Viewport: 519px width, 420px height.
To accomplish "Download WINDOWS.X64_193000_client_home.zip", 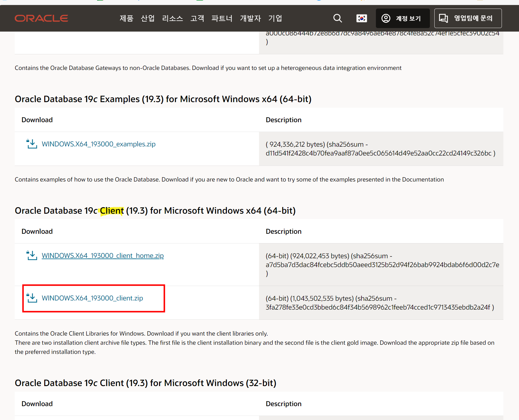I will (103, 256).
